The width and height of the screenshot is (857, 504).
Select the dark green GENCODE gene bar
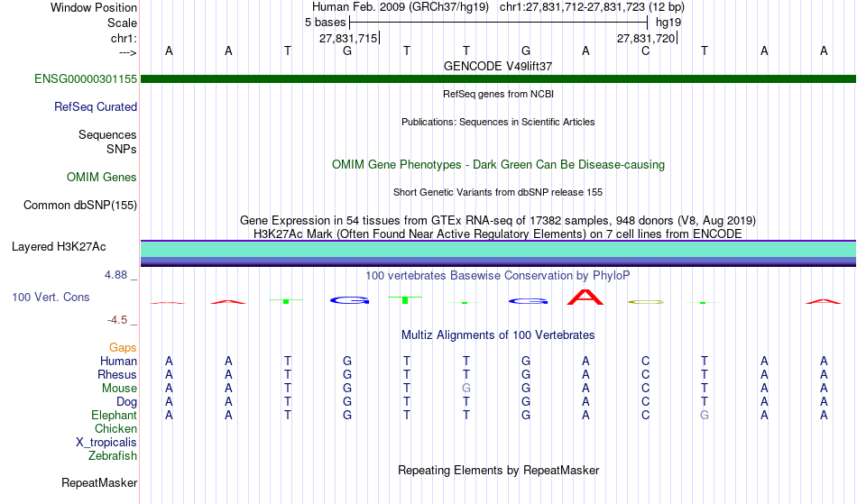(x=498, y=79)
